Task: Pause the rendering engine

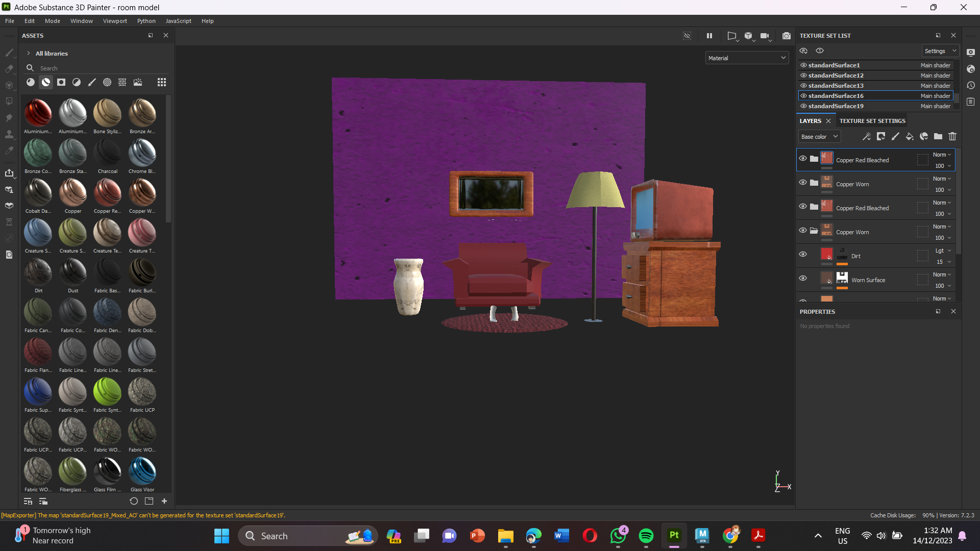Action: tap(709, 36)
